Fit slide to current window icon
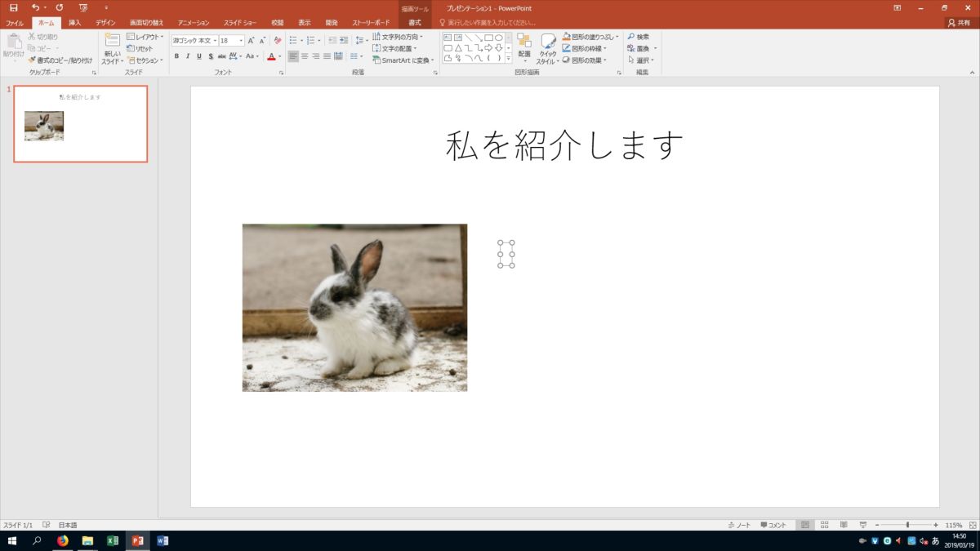 tap(973, 525)
